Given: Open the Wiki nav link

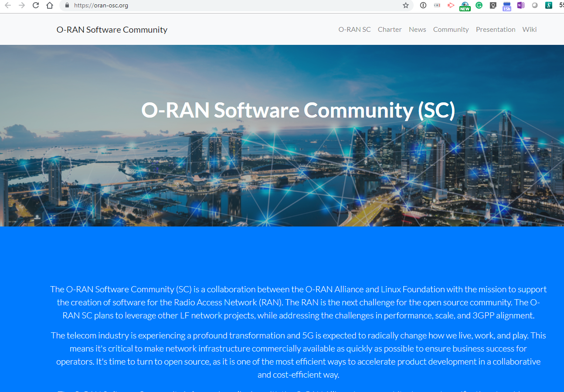Looking at the screenshot, I should (x=530, y=30).
